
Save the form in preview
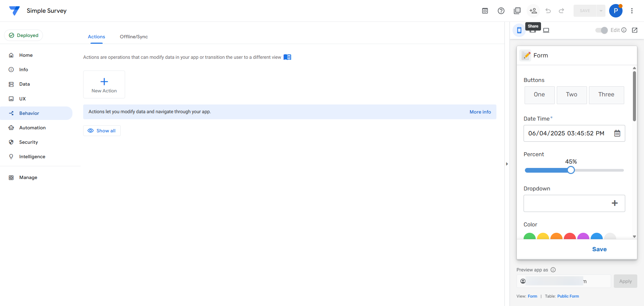coord(599,249)
